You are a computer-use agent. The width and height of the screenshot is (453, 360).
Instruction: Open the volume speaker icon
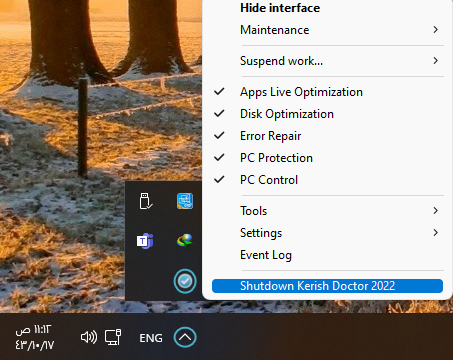[89, 337]
